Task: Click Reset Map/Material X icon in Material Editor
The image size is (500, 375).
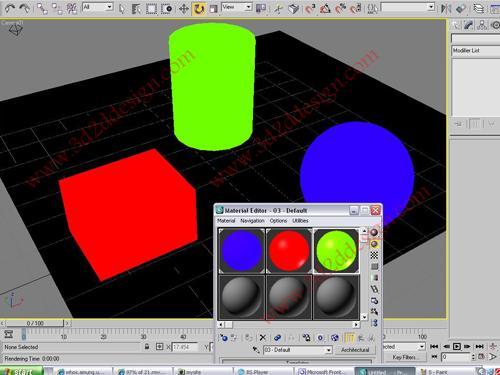Action: (x=263, y=338)
